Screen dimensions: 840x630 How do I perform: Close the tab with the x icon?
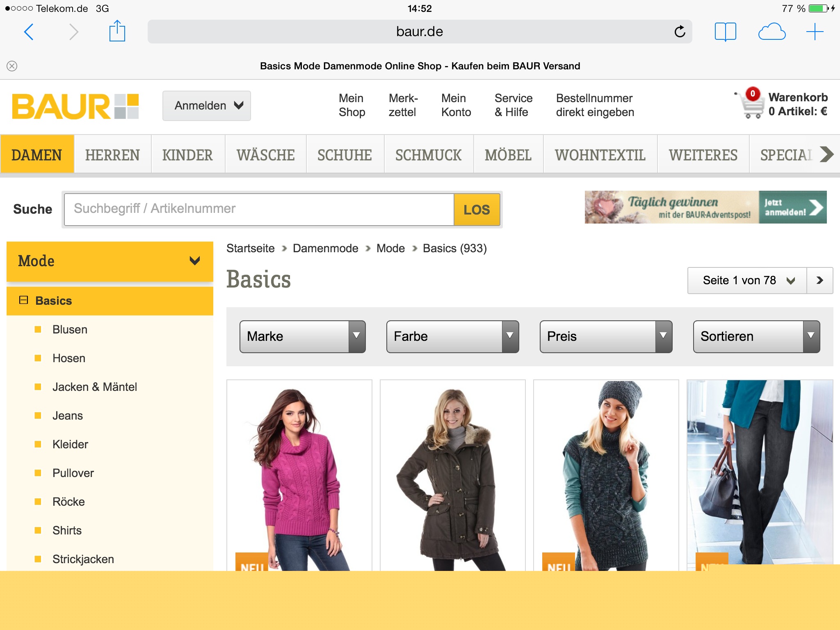coord(12,66)
